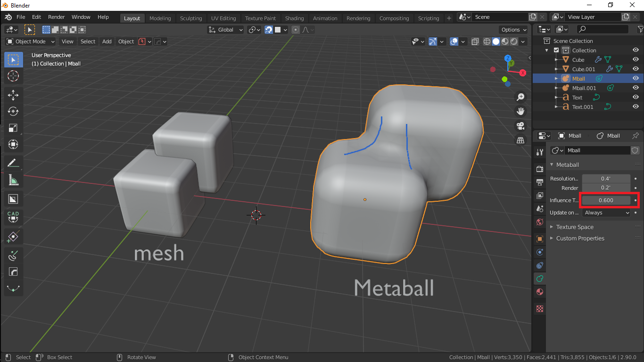Screen dimensions: 644x362
Task: Switch to the Sculpting workspace tab
Action: click(191, 18)
